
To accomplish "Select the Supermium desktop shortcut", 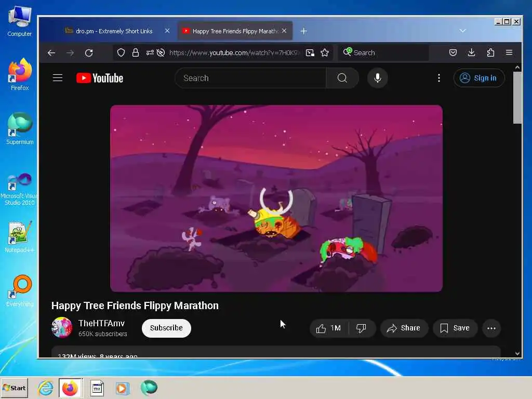I will pos(20,129).
